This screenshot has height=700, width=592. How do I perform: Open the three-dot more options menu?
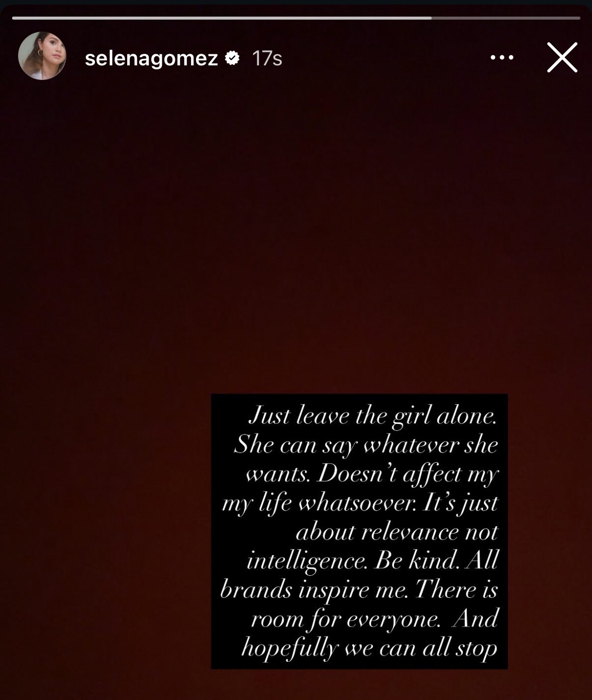502,58
